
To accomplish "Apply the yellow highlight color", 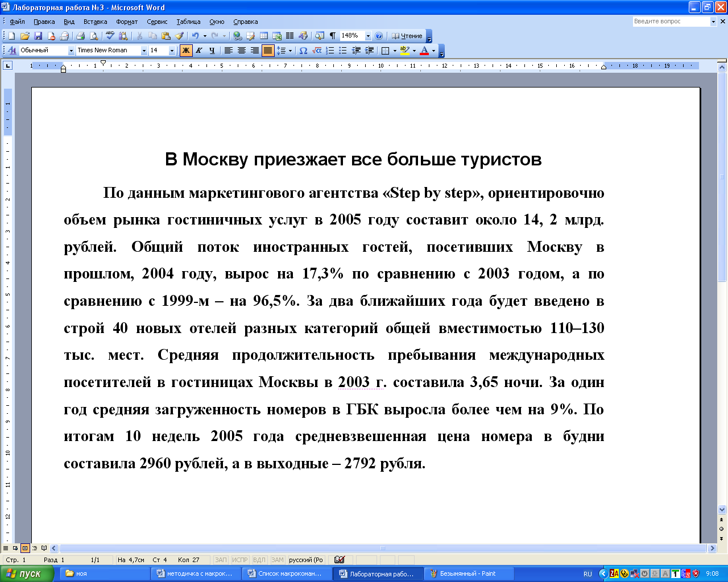I will 404,51.
